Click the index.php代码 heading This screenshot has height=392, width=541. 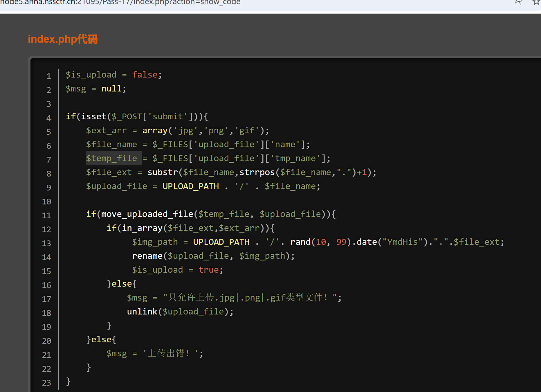tap(63, 39)
